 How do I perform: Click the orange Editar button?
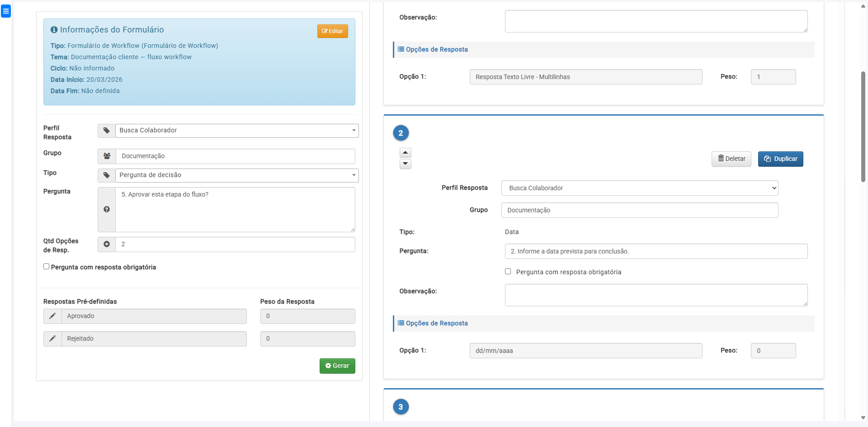coord(332,31)
